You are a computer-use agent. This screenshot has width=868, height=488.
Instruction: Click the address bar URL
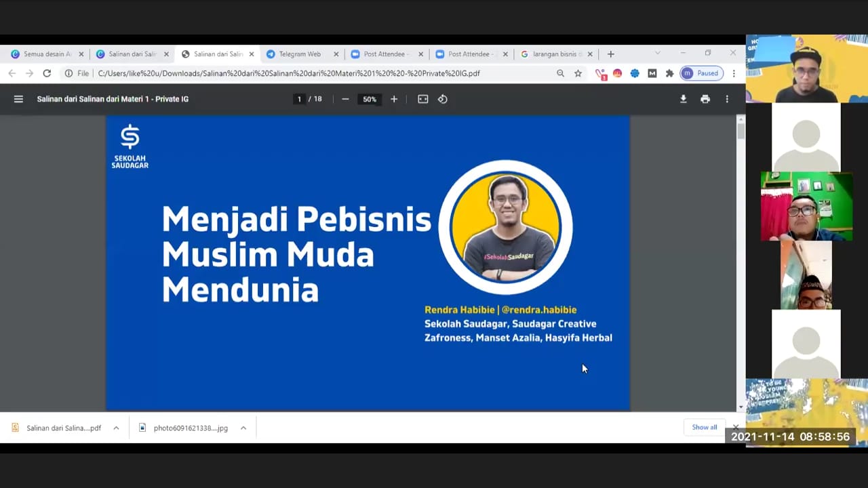click(x=288, y=73)
